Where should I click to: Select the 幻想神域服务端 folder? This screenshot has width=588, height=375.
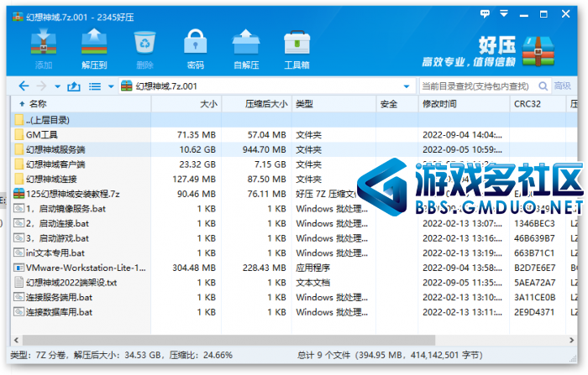pos(55,149)
